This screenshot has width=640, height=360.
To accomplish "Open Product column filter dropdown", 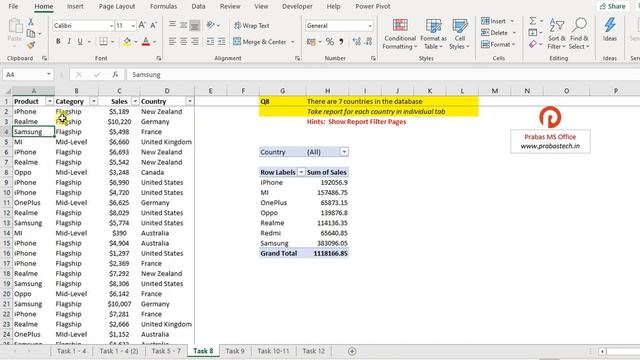I will (49, 101).
